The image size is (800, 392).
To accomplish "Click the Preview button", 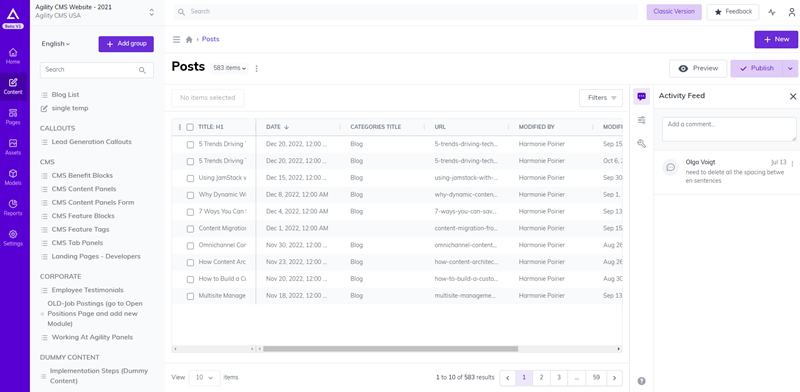I will coord(698,68).
